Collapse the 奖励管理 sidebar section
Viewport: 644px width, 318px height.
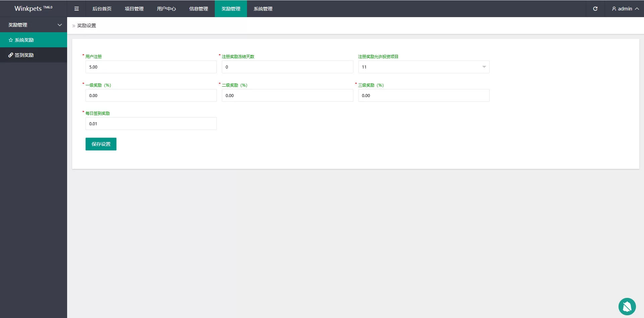59,25
